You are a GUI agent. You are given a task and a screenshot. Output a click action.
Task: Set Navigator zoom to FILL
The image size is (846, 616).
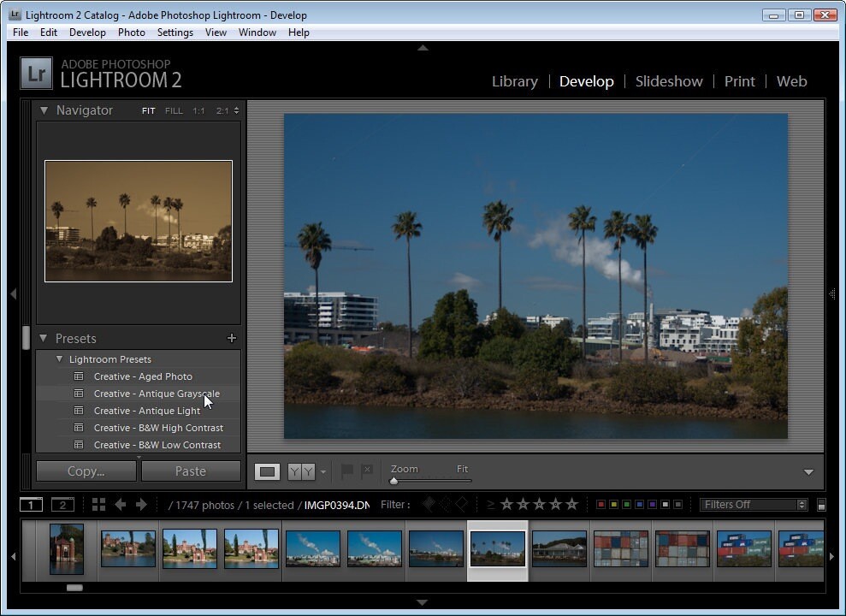174,110
